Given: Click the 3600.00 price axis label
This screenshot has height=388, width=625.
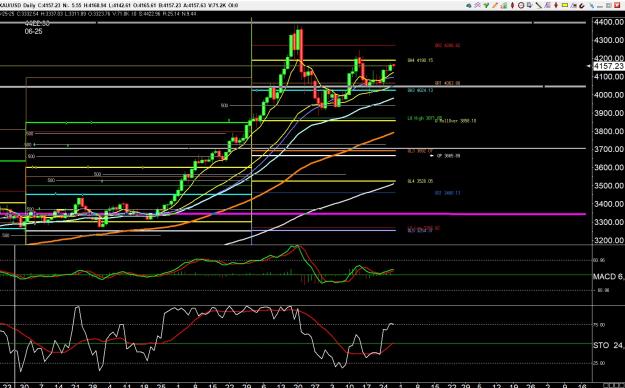Looking at the screenshot, I should click(609, 167).
